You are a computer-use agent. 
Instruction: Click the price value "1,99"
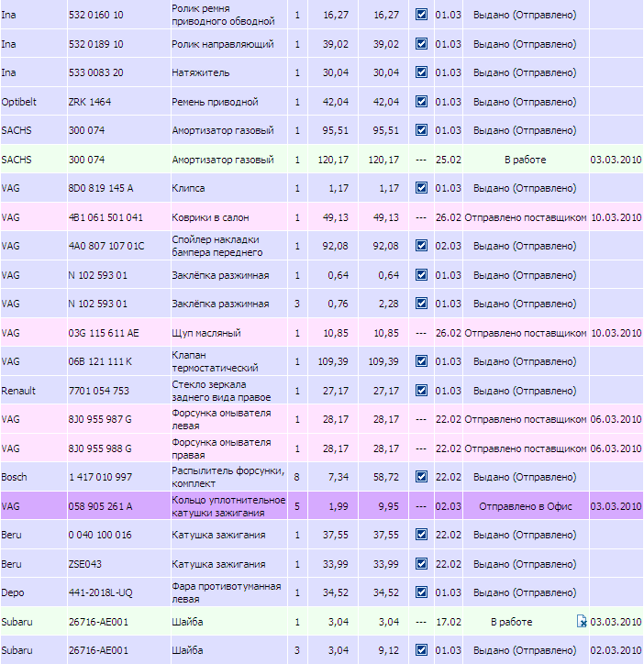(x=339, y=506)
